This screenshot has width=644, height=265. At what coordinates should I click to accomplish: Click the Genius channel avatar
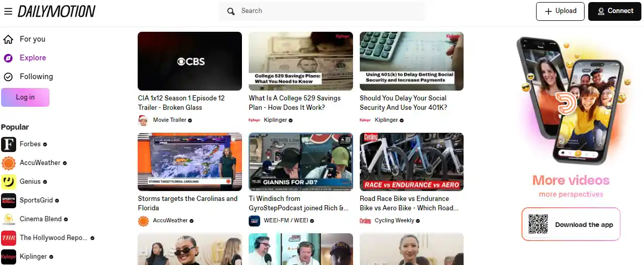click(x=8, y=182)
